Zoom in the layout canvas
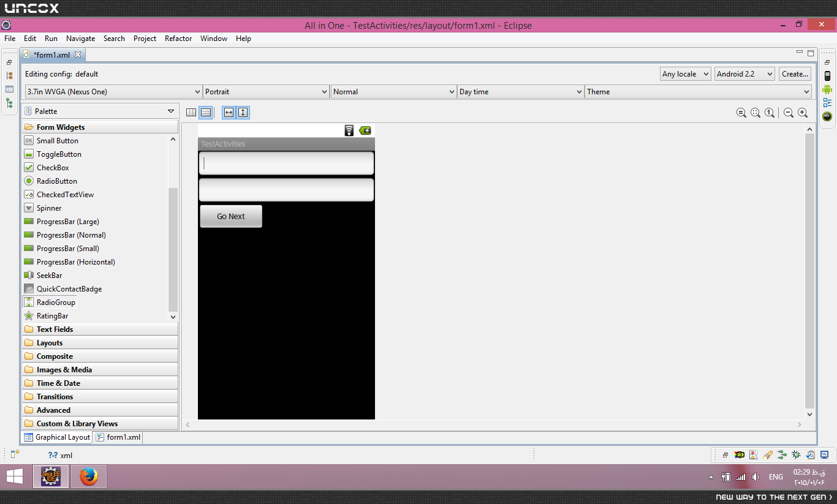This screenshot has width=837, height=504. 803,113
